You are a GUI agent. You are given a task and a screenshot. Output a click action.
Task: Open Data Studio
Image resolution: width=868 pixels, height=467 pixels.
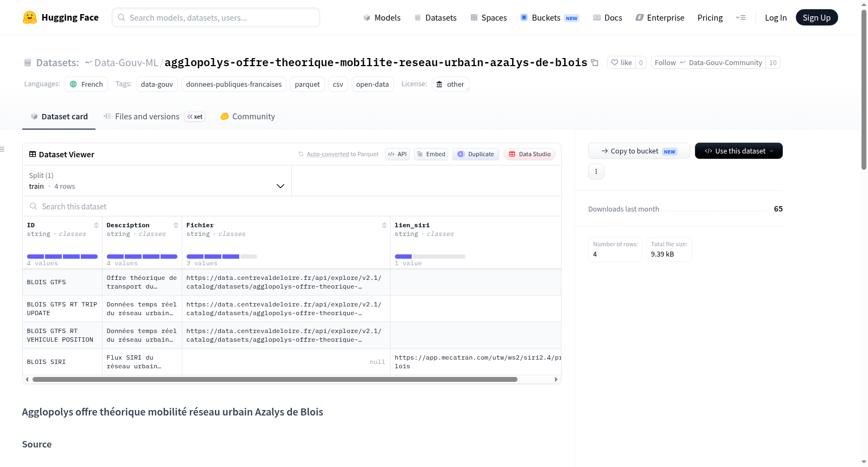coord(529,154)
